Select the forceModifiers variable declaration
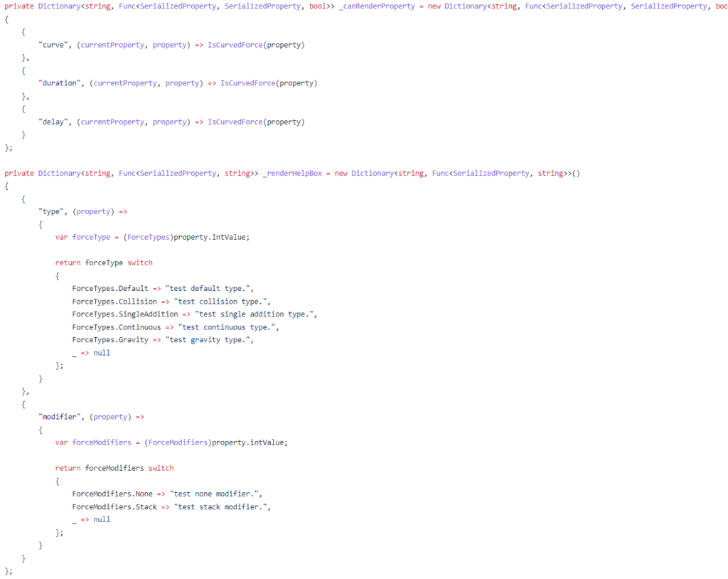 pyautogui.click(x=102, y=442)
